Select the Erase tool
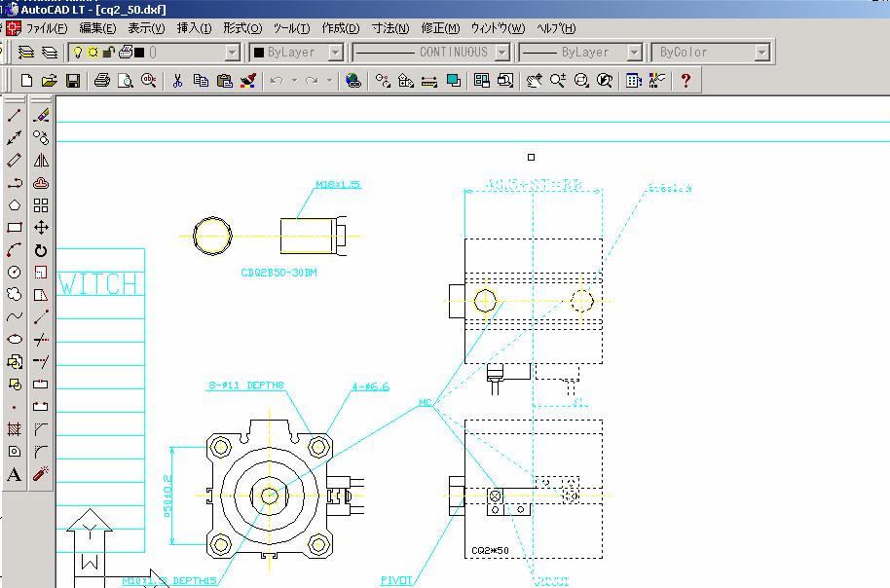 41,115
